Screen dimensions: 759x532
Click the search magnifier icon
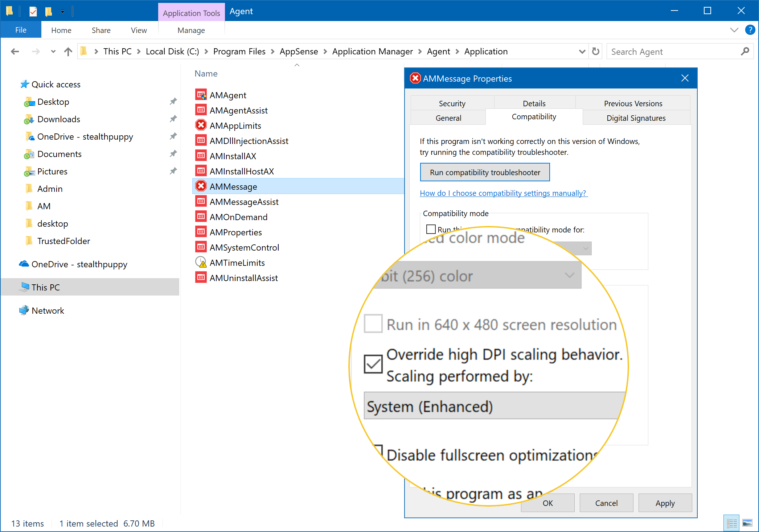pos(745,51)
